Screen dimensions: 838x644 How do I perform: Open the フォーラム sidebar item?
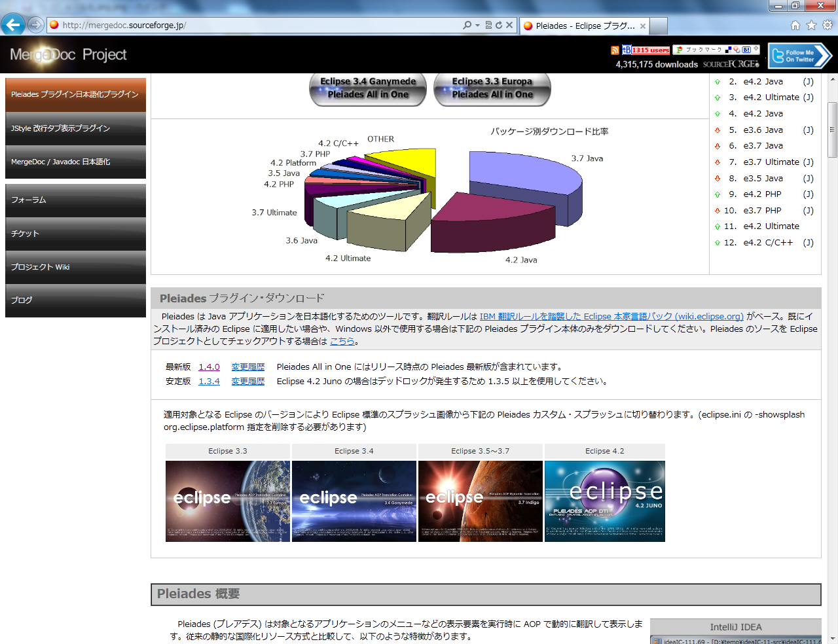[75, 200]
